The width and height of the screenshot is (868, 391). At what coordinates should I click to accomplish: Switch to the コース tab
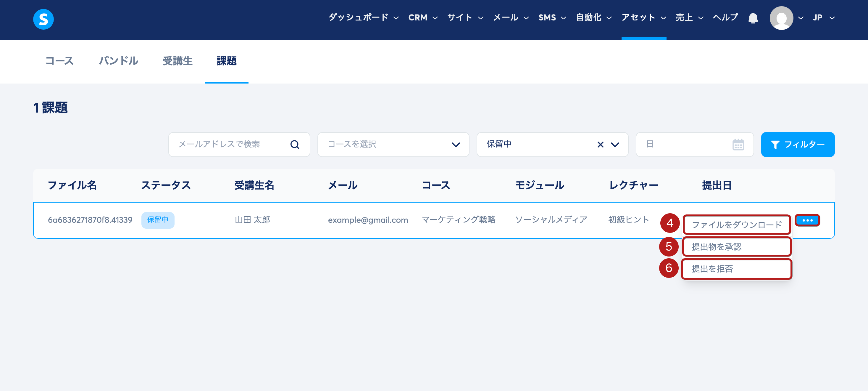pyautogui.click(x=59, y=61)
